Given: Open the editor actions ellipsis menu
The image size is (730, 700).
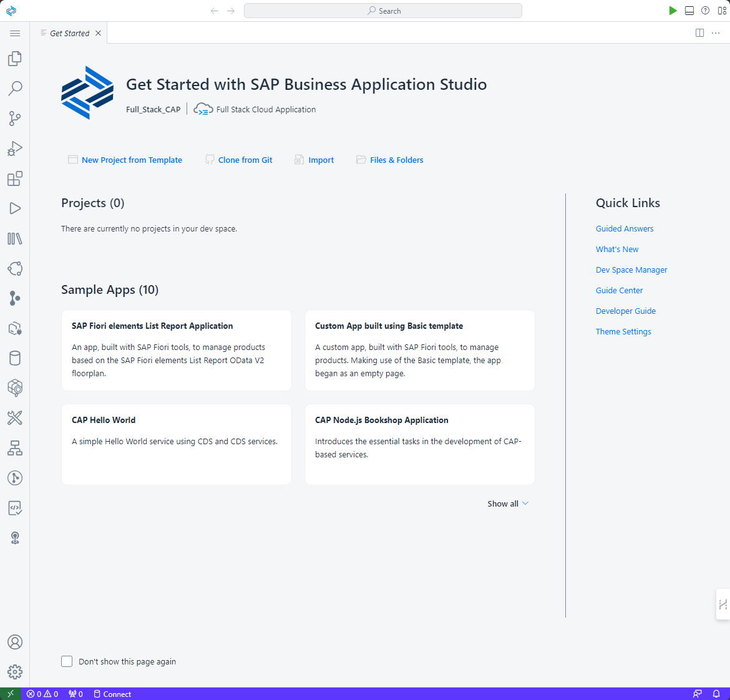Looking at the screenshot, I should coord(715,32).
